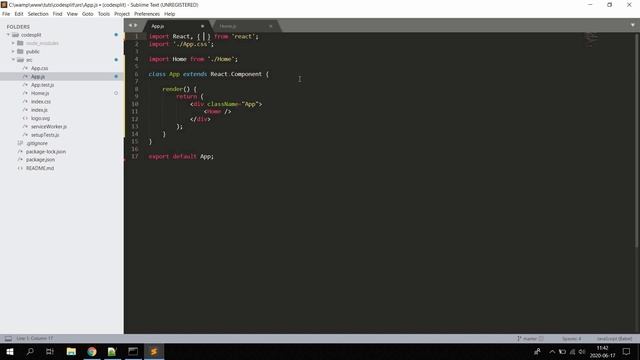Image resolution: width=640 pixels, height=360 pixels.
Task: Open logo.svg in sidebar
Action: click(x=40, y=118)
